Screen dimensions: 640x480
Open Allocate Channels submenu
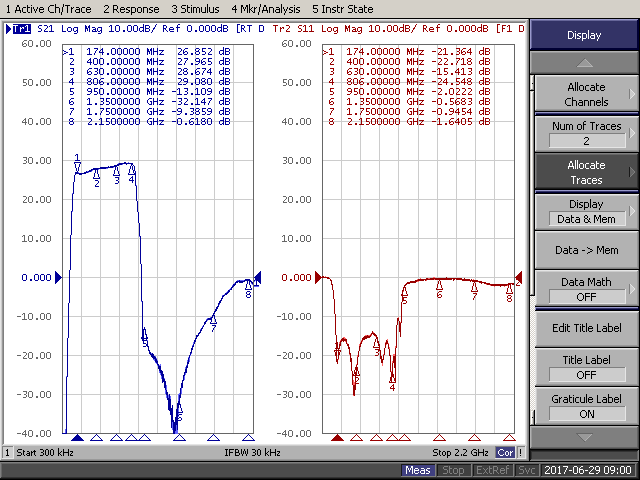point(586,94)
